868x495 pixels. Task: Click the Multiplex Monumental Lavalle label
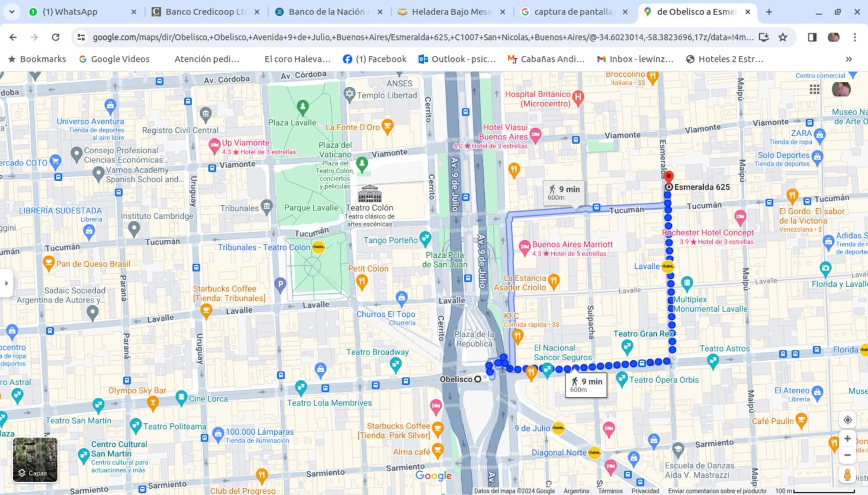click(x=710, y=304)
